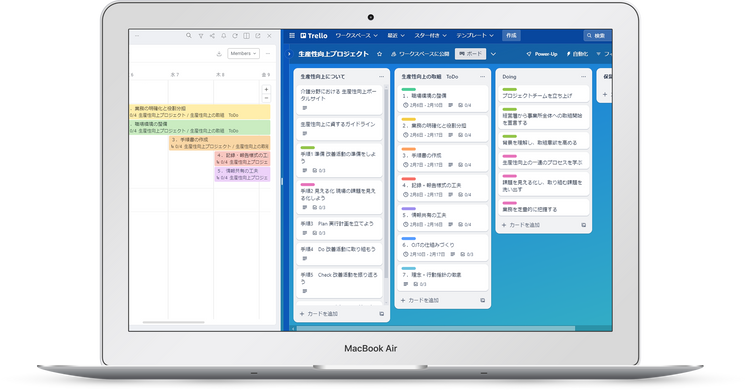Open the テンプレート menu
The width and height of the screenshot is (746, 390).
click(475, 36)
